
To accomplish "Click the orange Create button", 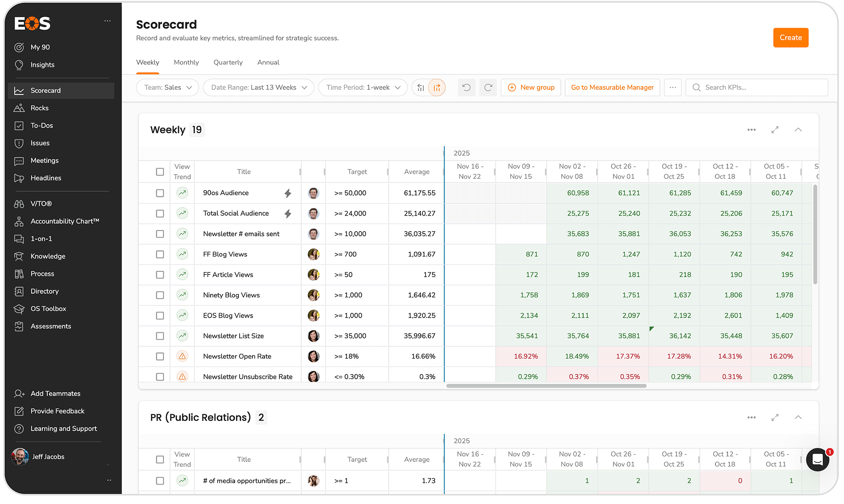I will [x=790, y=38].
